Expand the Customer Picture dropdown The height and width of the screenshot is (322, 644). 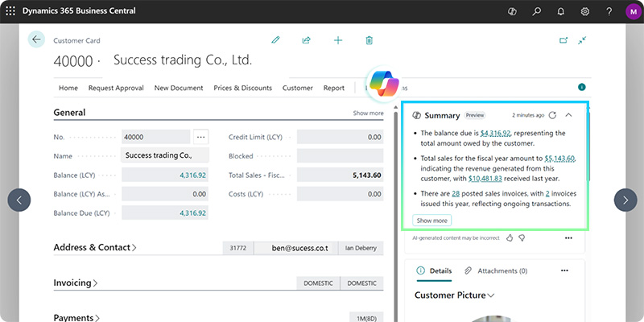pyautogui.click(x=454, y=295)
